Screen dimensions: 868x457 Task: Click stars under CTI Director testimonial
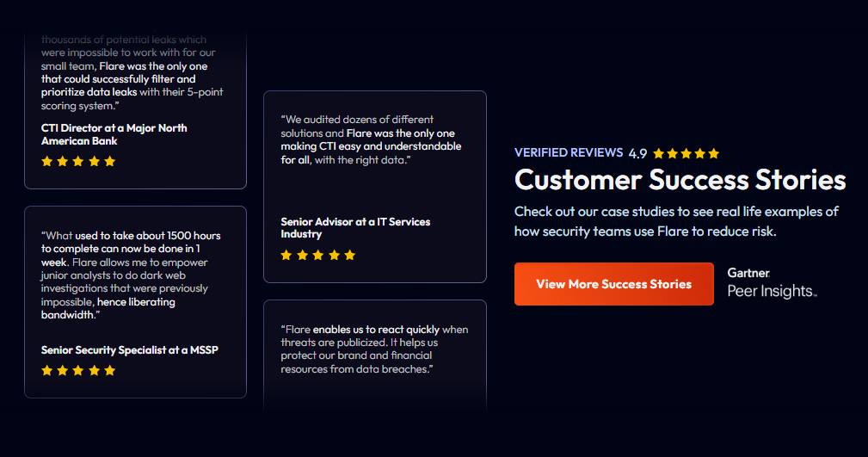tap(78, 161)
